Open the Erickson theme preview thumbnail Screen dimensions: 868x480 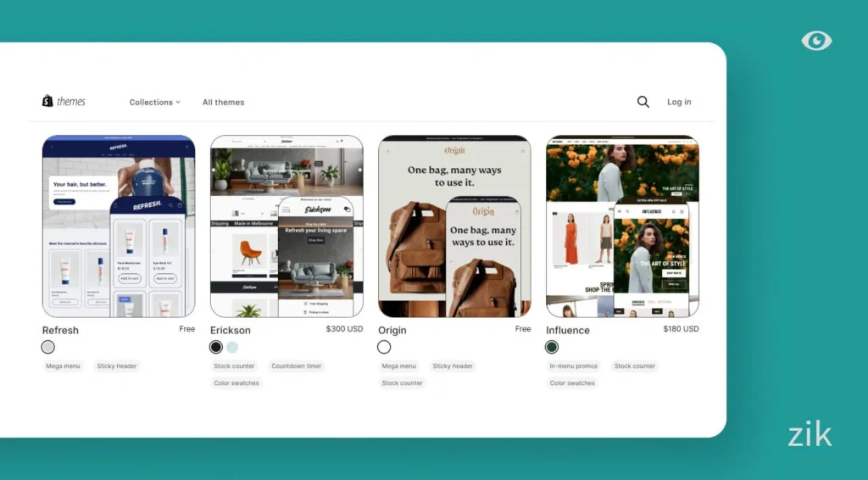[287, 226]
